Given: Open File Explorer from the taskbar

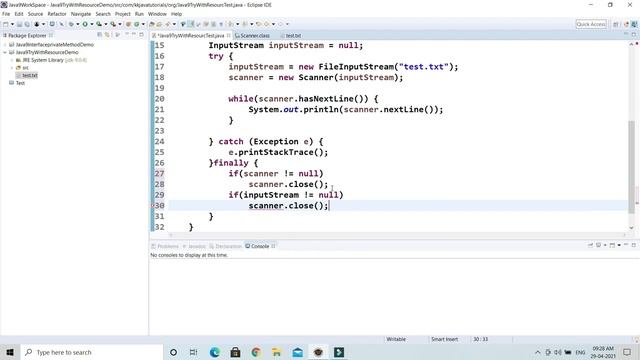Looking at the screenshot, I should [x=277, y=352].
